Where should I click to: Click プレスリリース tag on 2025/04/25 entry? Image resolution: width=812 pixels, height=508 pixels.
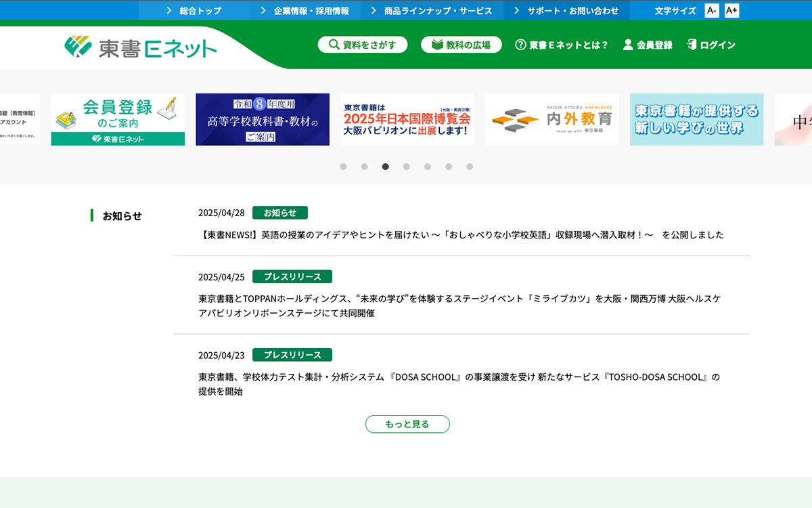[x=292, y=276]
